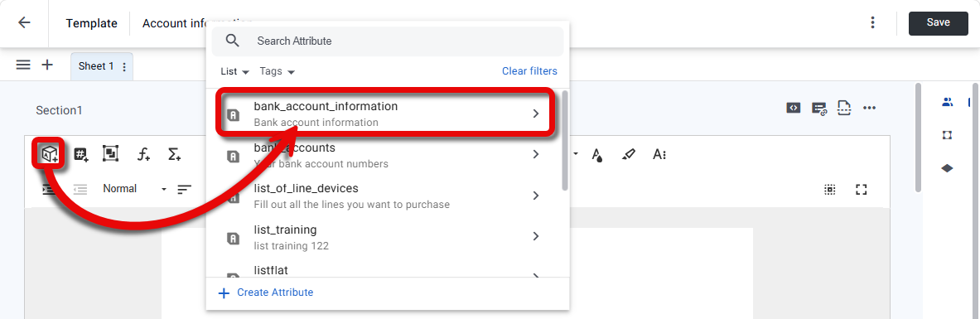
Task: Open the diamond panel in sidebar
Action: tap(947, 168)
